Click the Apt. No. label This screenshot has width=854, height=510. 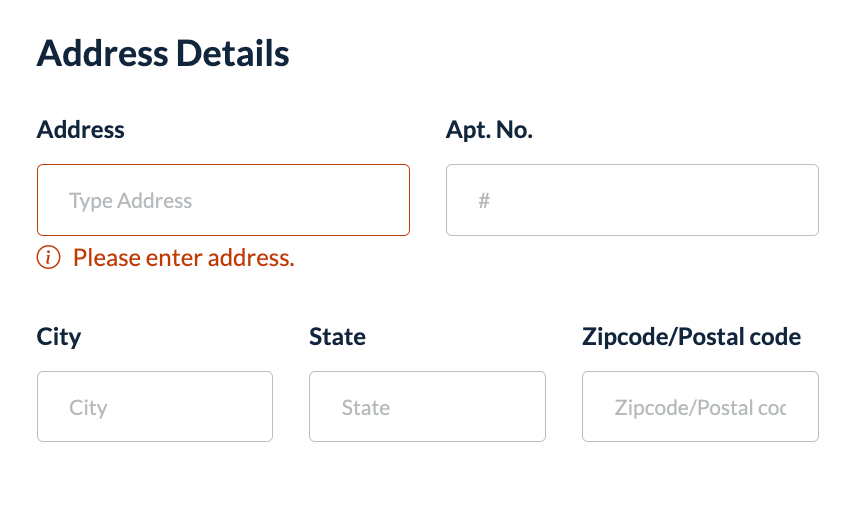click(489, 130)
